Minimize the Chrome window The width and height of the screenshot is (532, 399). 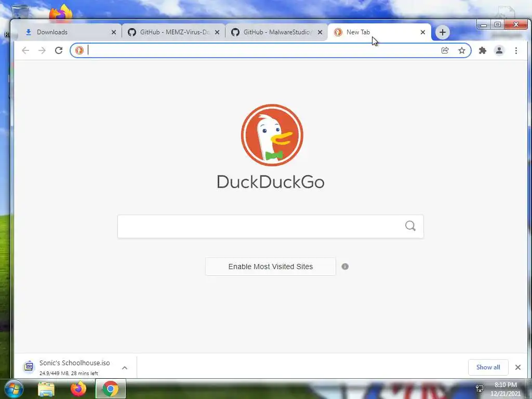click(484, 25)
